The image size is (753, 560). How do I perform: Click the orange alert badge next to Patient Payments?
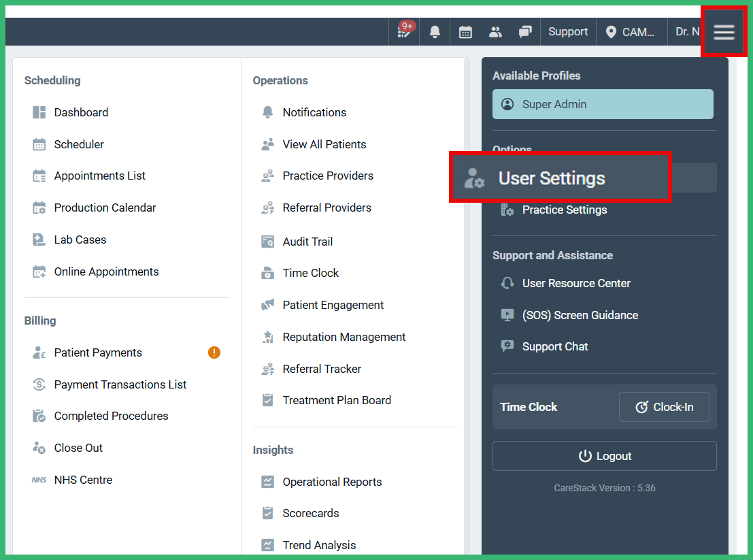(x=214, y=352)
